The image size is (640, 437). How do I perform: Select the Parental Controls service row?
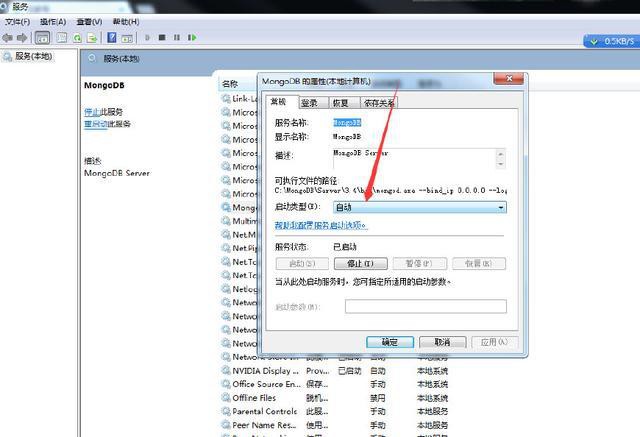coord(335,411)
